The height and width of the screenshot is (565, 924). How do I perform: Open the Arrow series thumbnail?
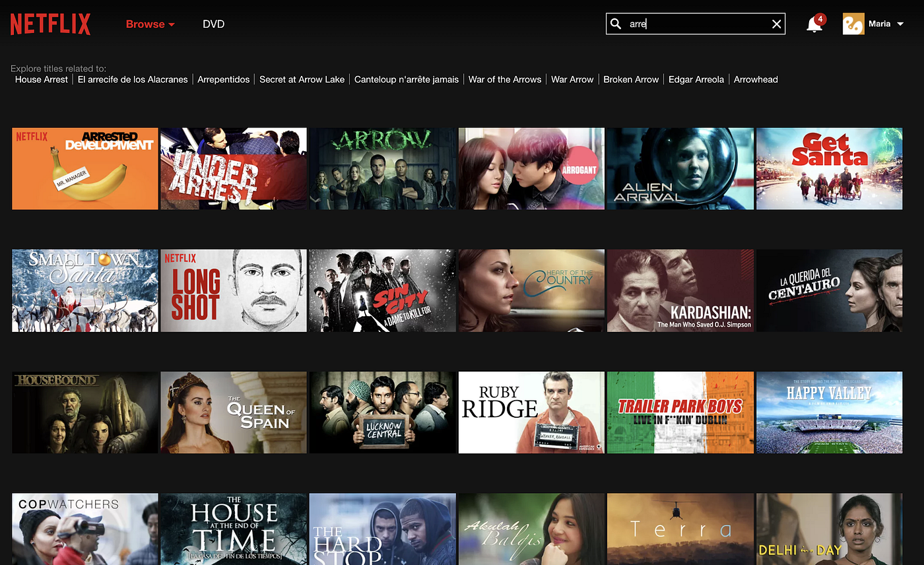coord(383,169)
